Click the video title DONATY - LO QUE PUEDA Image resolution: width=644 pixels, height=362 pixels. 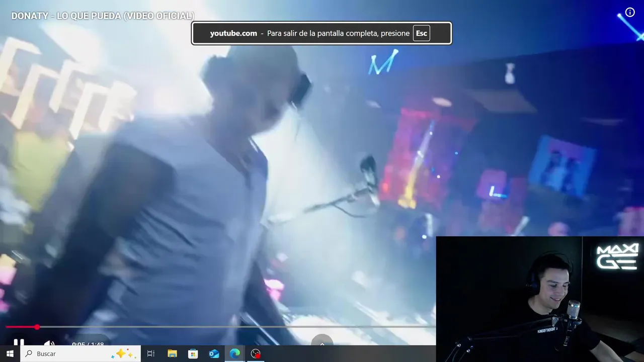click(103, 16)
